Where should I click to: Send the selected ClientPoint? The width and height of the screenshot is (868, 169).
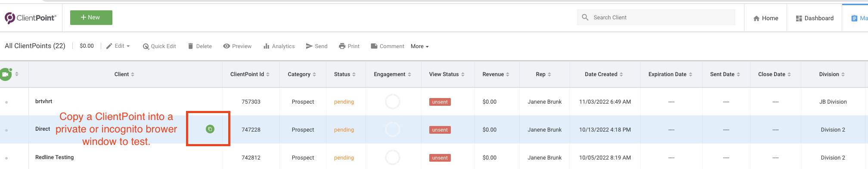coord(316,46)
